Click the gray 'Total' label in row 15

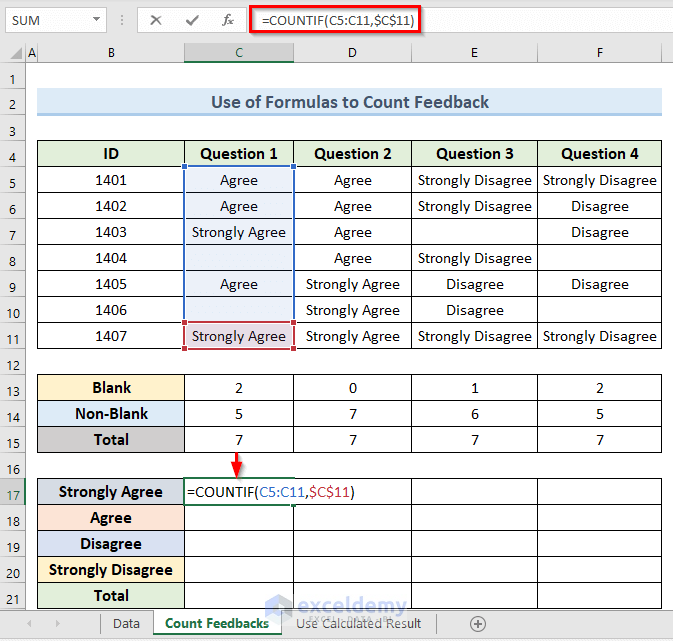pyautogui.click(x=111, y=440)
